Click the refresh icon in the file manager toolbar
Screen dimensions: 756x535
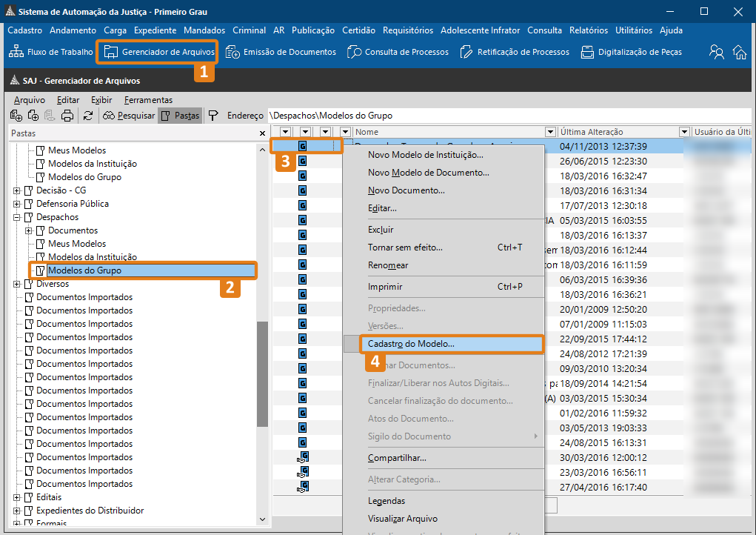point(88,116)
